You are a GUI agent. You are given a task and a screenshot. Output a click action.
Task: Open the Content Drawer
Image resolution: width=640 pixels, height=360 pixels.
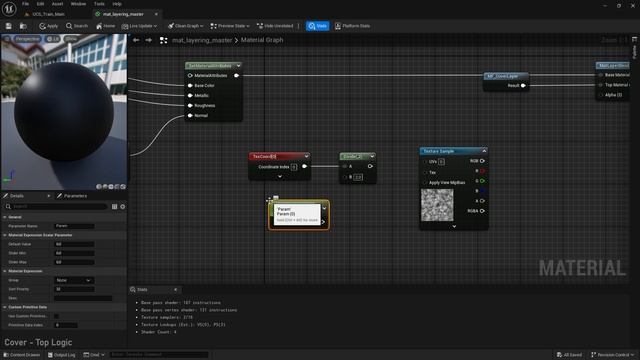(23, 355)
